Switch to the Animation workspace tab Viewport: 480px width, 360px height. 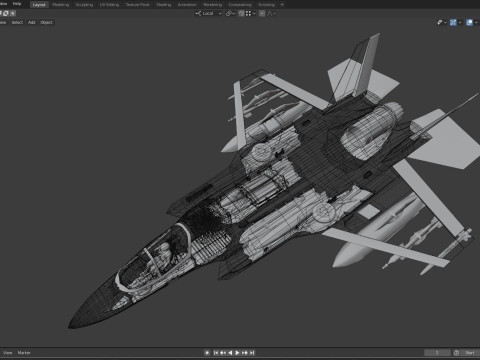pos(187,5)
